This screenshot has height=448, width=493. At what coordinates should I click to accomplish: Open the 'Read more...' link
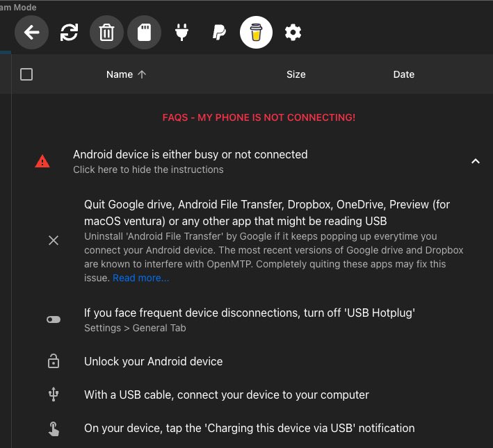tap(141, 278)
